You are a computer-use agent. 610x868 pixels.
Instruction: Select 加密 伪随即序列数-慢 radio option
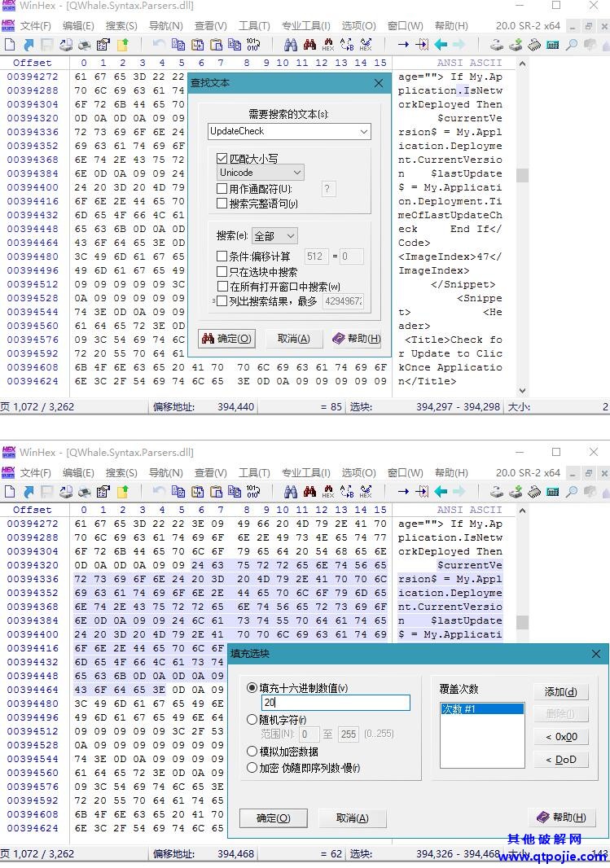[x=252, y=767]
